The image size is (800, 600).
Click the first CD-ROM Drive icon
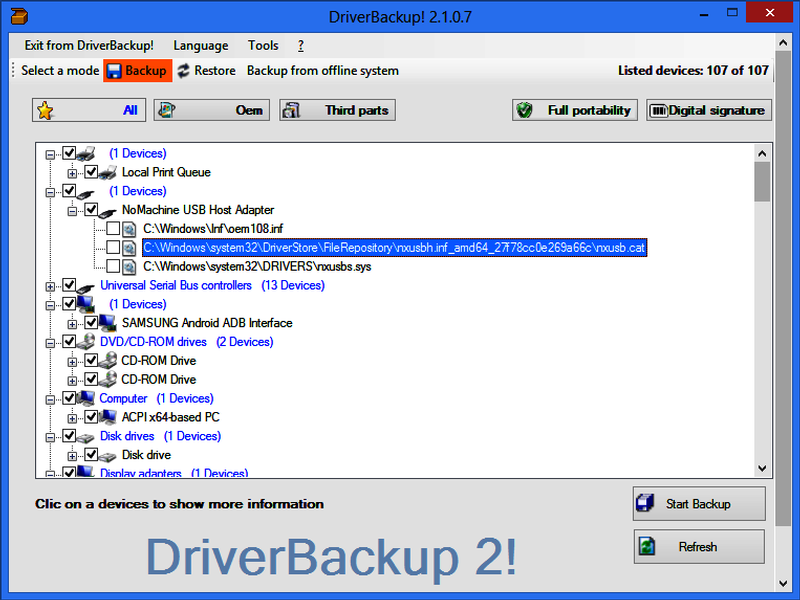[x=108, y=360]
